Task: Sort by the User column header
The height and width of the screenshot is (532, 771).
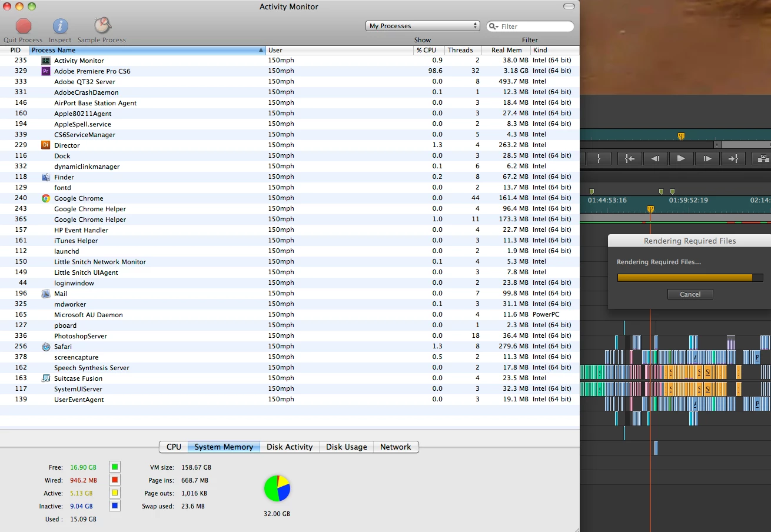Action: point(340,50)
